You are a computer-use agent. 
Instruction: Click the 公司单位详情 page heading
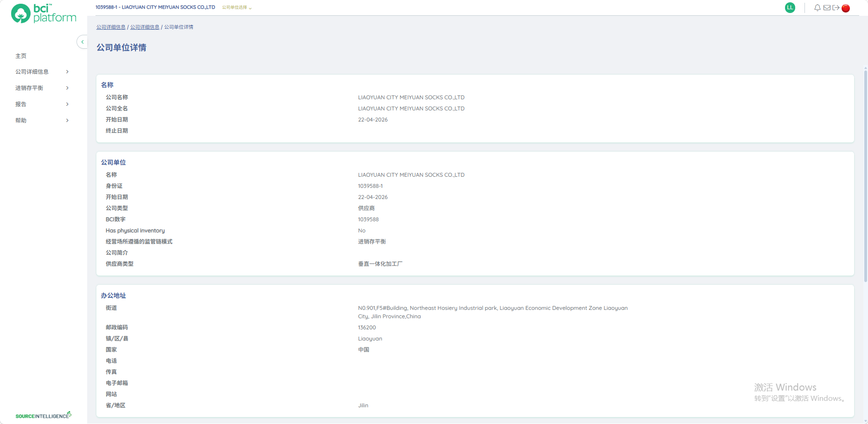121,47
